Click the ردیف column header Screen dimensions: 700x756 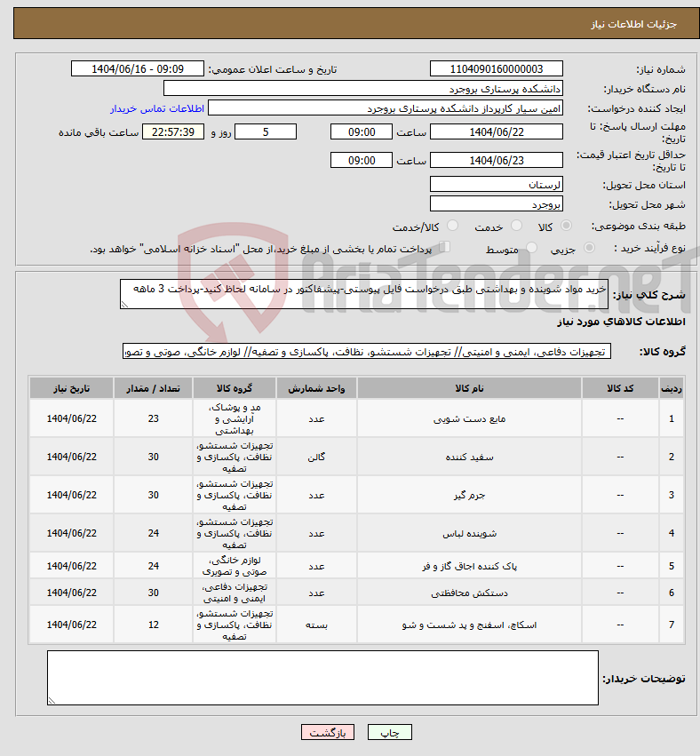click(x=671, y=388)
